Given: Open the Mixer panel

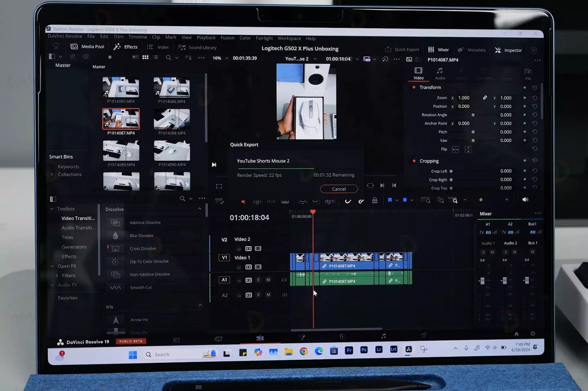Looking at the screenshot, I should [x=438, y=49].
